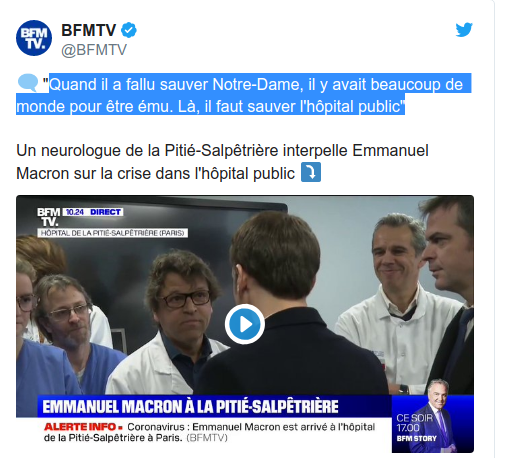Click the Hôpital de la Pitié-Salpêtrière location label

[x=112, y=233]
